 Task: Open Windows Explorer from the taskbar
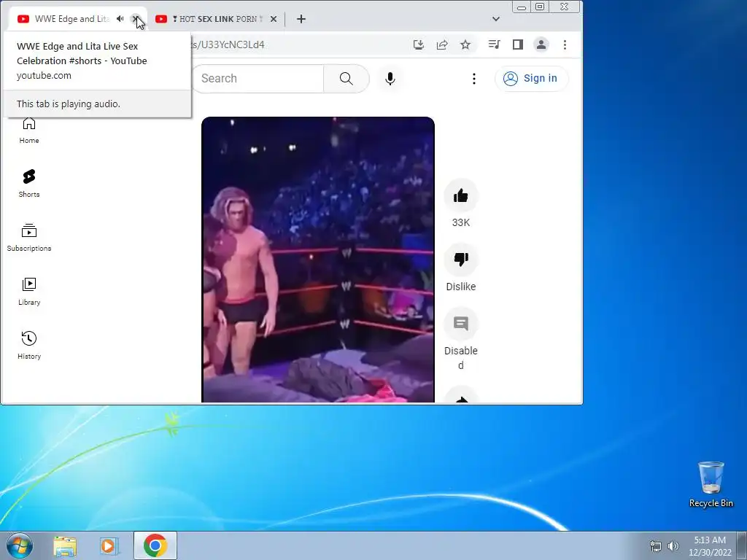point(65,545)
